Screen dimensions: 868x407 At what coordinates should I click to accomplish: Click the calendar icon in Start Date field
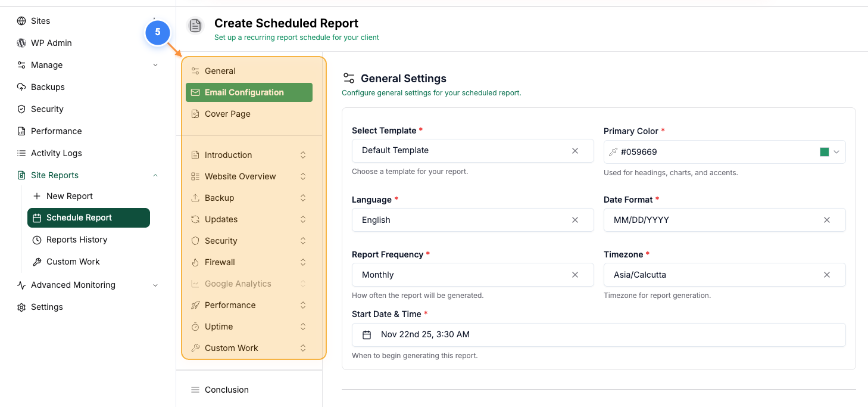(367, 335)
